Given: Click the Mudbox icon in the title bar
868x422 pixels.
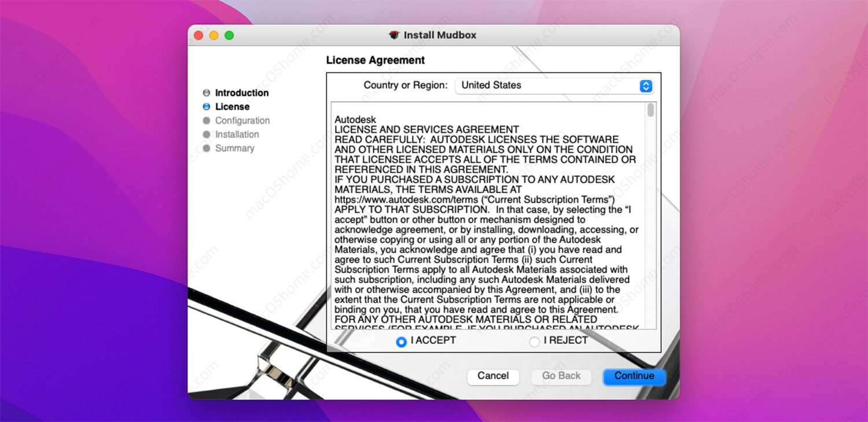Looking at the screenshot, I should (x=394, y=35).
